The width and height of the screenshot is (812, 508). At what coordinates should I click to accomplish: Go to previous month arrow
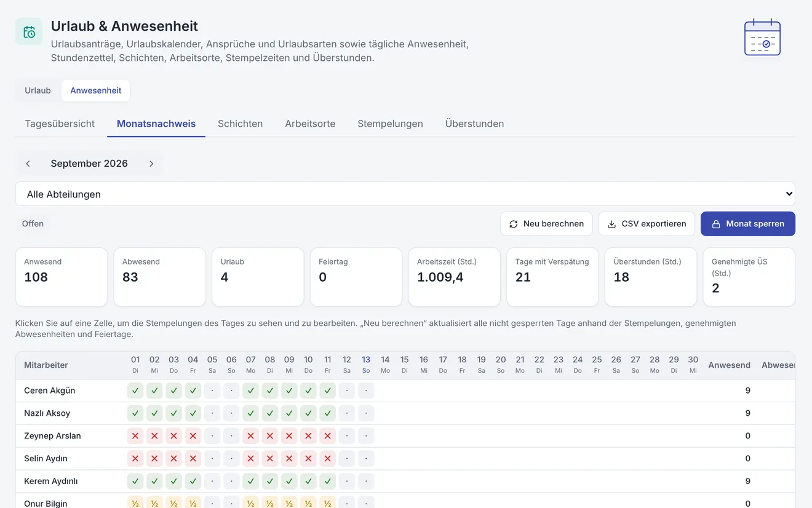coord(28,164)
